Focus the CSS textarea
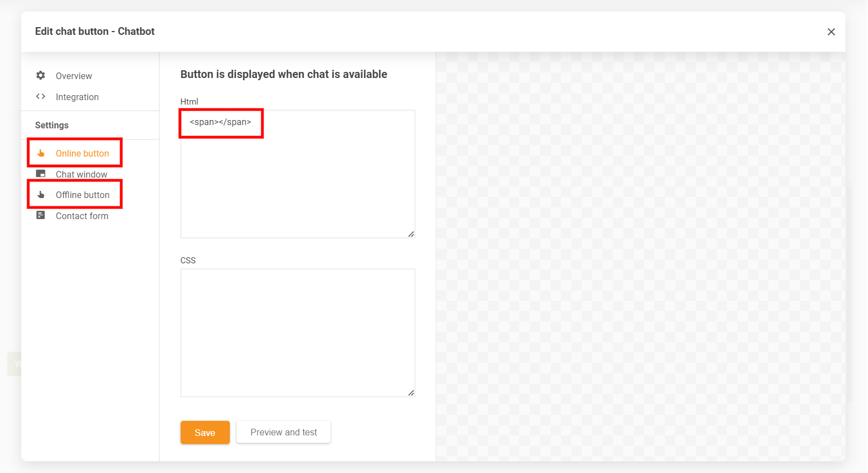This screenshot has width=868, height=473. tap(297, 332)
